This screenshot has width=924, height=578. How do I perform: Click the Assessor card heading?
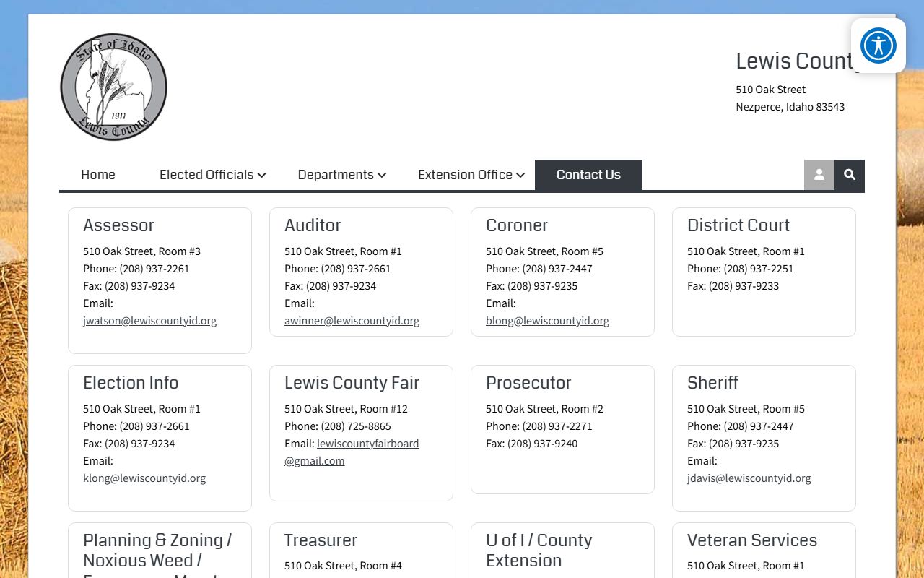(x=118, y=225)
